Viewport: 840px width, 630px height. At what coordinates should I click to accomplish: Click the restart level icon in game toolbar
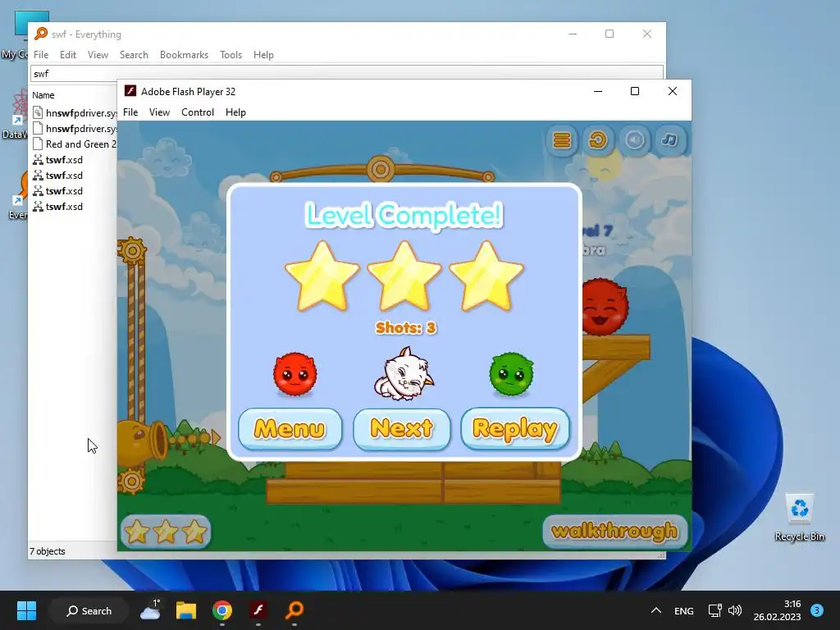click(x=598, y=140)
